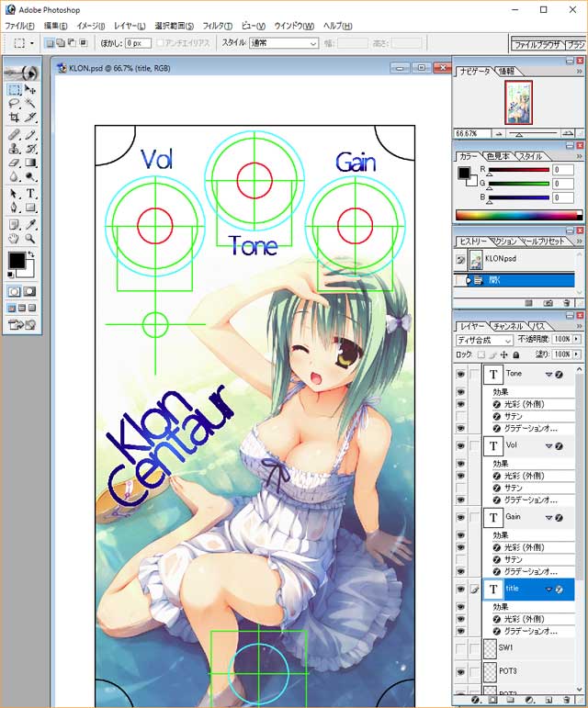Select the KLON.psd history snapshot
Screen dimensions: 588x708
coord(514,259)
